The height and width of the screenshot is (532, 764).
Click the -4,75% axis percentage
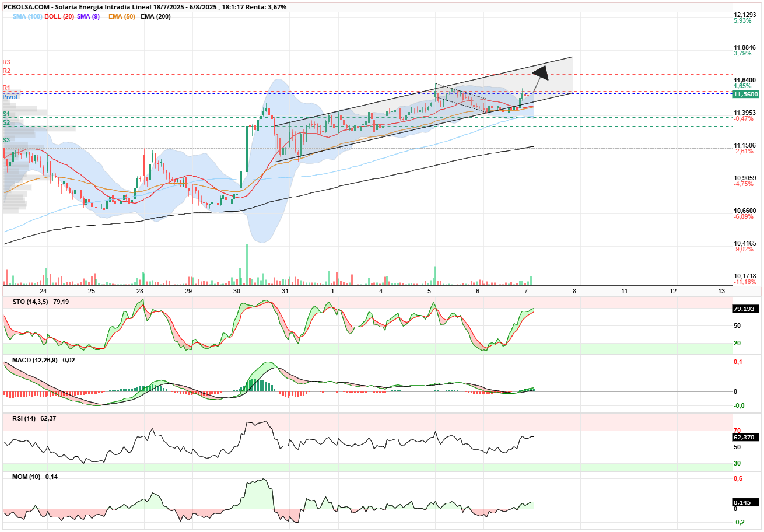pos(743,184)
